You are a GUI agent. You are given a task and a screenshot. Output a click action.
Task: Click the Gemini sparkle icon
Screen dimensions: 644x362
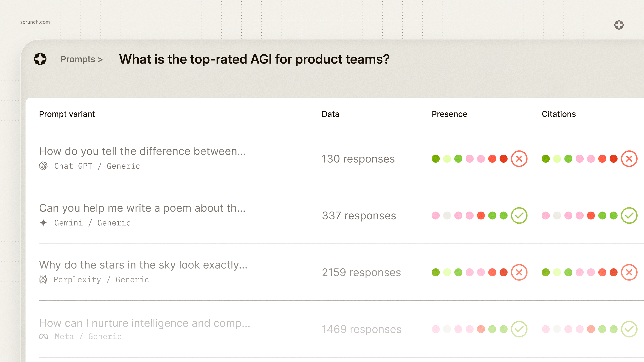coord(43,223)
